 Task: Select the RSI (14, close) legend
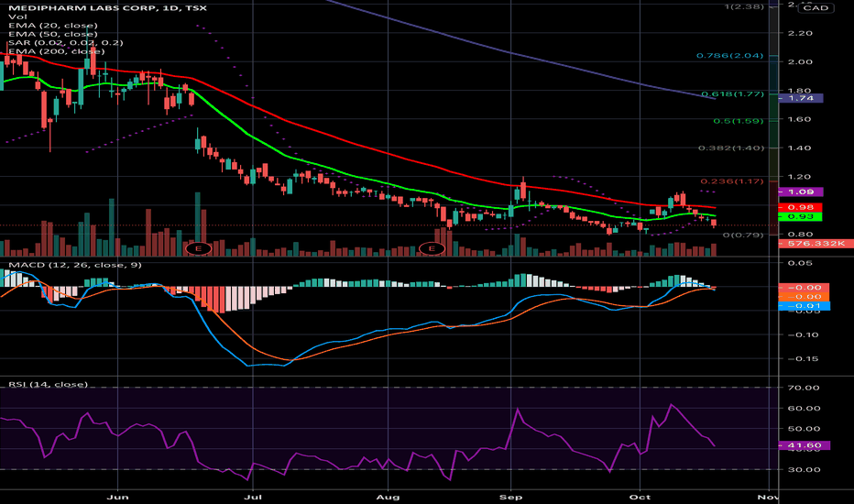(x=48, y=384)
